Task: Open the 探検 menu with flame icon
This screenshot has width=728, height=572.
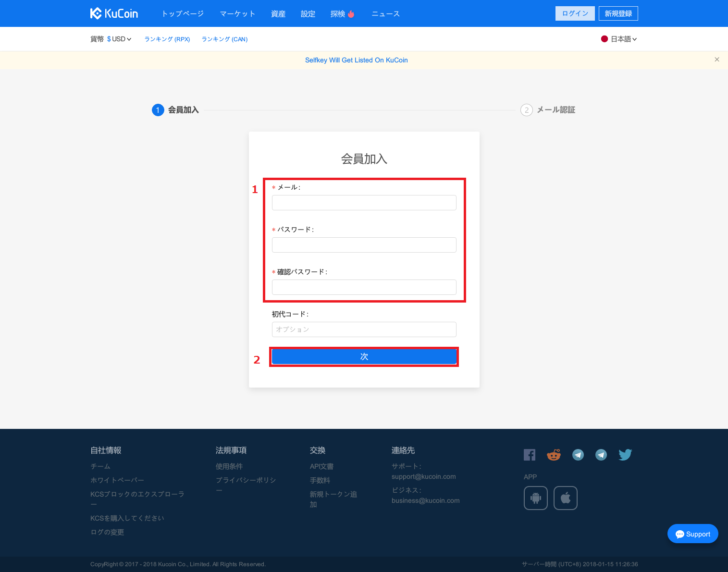Action: click(x=342, y=13)
